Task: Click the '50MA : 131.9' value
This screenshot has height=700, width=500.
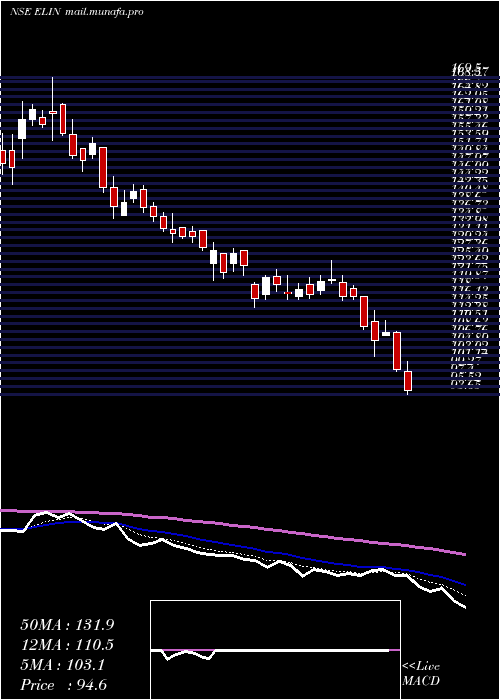Action: 67,625
